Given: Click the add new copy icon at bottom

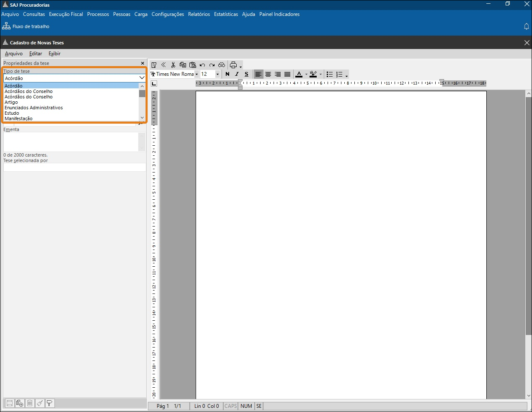Looking at the screenshot, I should click(20, 403).
